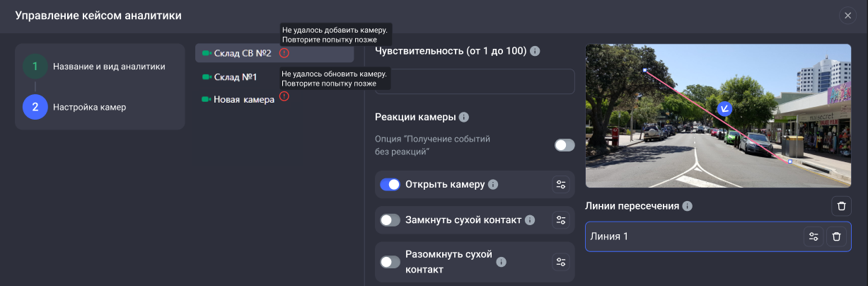Screen dimensions: 868x286
Task: Open settings for Открыть камеру reaction
Action: pyautogui.click(x=561, y=185)
